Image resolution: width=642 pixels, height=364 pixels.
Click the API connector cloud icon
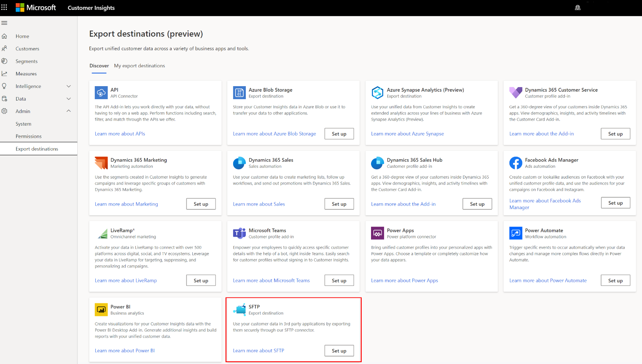pyautogui.click(x=101, y=92)
